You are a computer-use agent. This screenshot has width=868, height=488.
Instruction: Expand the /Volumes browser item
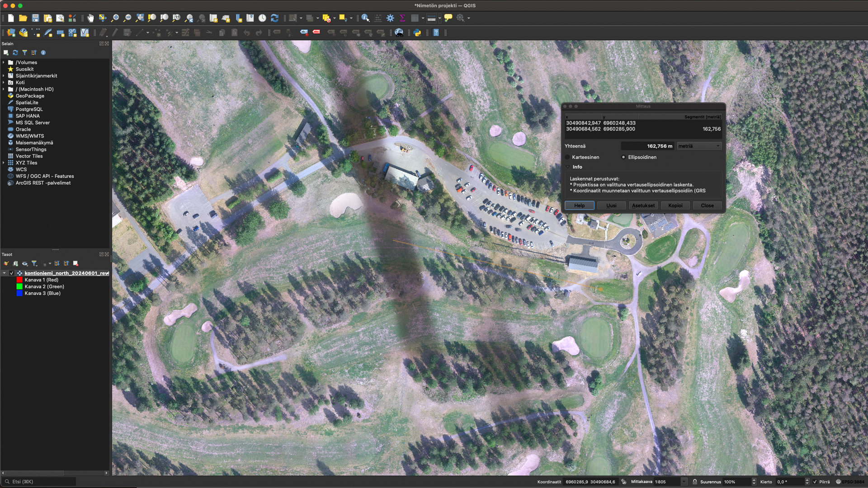tap(4, 62)
